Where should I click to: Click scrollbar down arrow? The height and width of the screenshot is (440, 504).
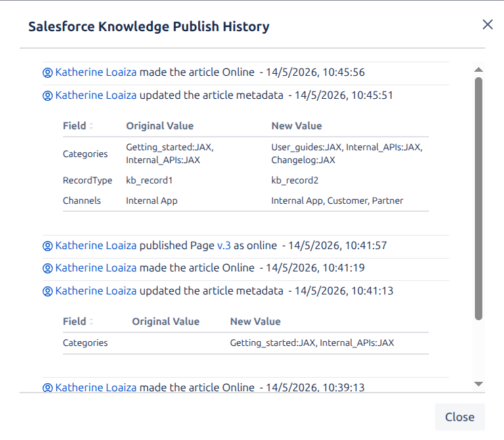click(478, 384)
